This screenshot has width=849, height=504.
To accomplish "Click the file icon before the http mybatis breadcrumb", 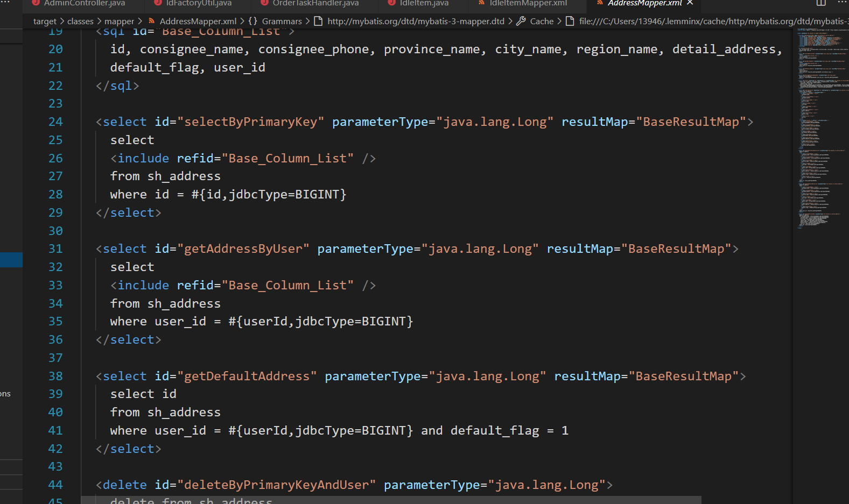I will [x=318, y=22].
